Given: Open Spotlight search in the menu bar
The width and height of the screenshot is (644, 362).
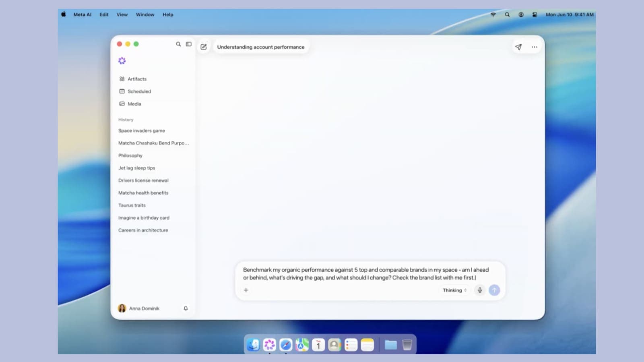Looking at the screenshot, I should pyautogui.click(x=507, y=14).
